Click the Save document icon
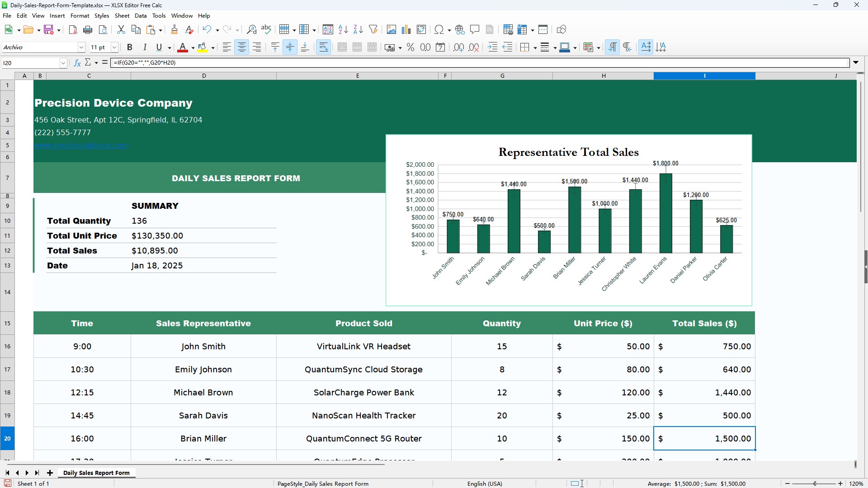868x488 pixels. click(x=49, y=30)
